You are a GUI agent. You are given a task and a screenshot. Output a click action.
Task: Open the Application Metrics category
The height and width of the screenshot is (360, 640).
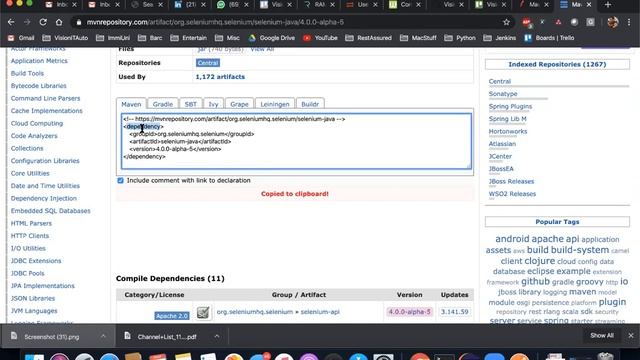[x=39, y=61]
